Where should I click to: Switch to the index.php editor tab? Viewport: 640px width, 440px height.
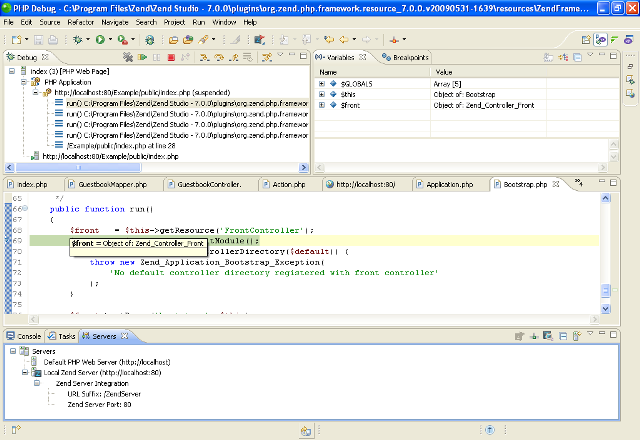click(27, 184)
